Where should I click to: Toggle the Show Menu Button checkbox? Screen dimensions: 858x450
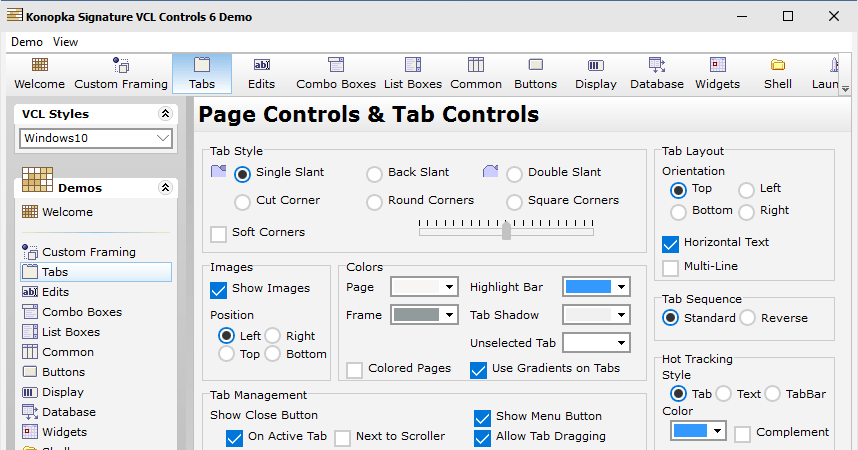click(482, 418)
